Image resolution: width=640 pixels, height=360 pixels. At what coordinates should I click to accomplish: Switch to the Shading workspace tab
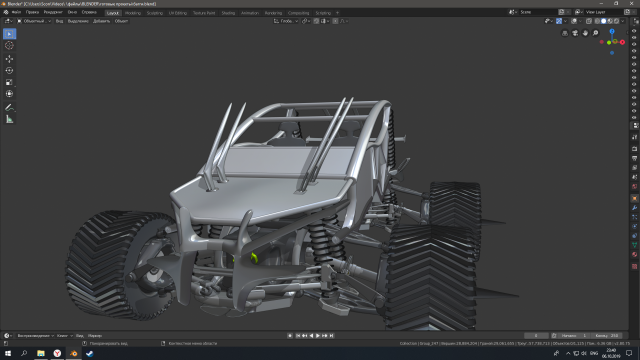point(228,13)
